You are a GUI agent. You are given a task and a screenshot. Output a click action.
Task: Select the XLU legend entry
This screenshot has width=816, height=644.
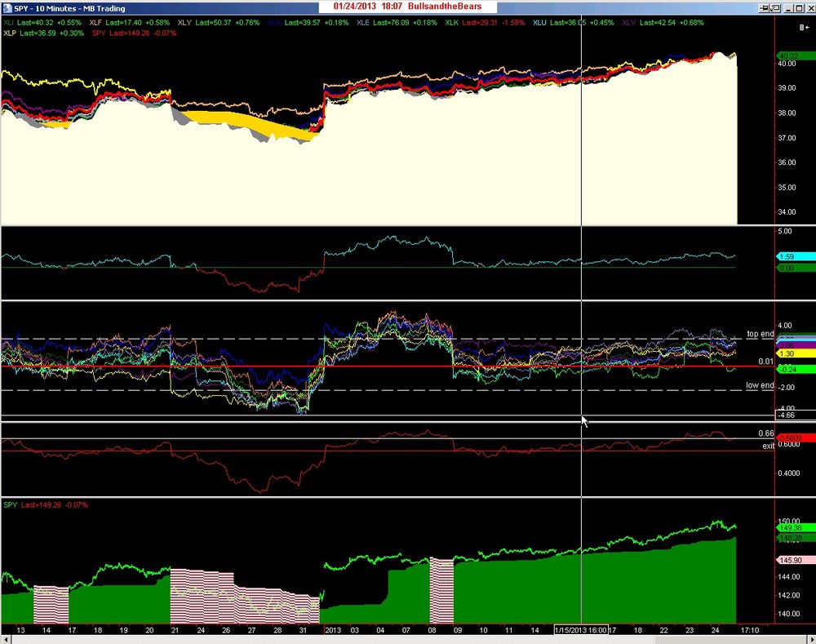(574, 22)
